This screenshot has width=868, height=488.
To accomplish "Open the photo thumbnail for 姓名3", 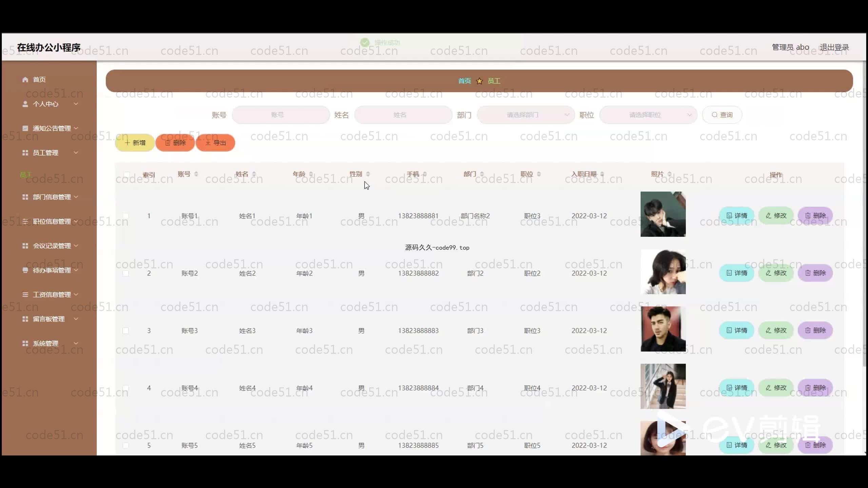I will point(663,329).
